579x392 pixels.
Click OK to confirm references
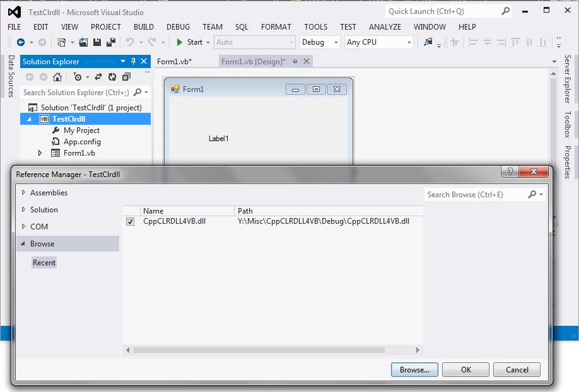pyautogui.click(x=465, y=369)
